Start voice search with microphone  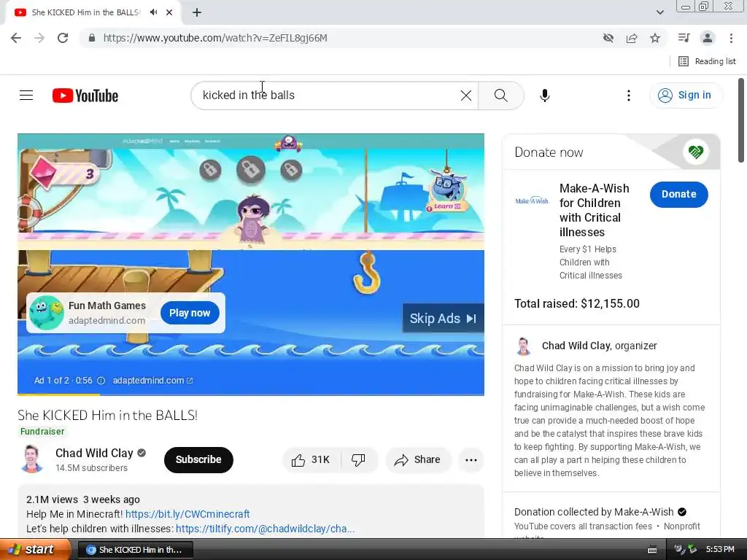[x=545, y=96]
